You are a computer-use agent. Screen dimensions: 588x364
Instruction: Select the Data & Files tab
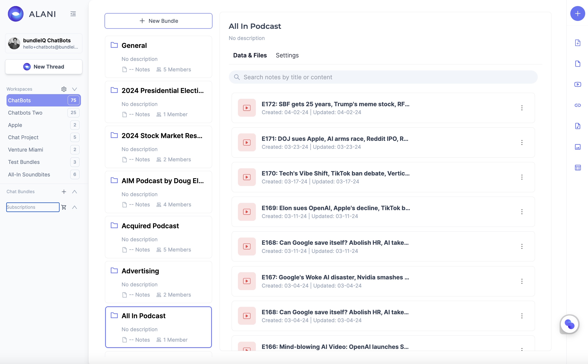250,55
